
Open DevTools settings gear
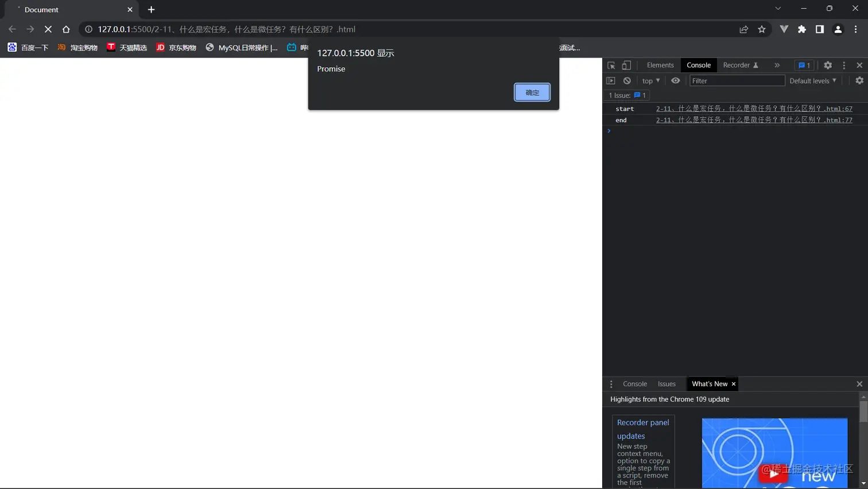828,66
